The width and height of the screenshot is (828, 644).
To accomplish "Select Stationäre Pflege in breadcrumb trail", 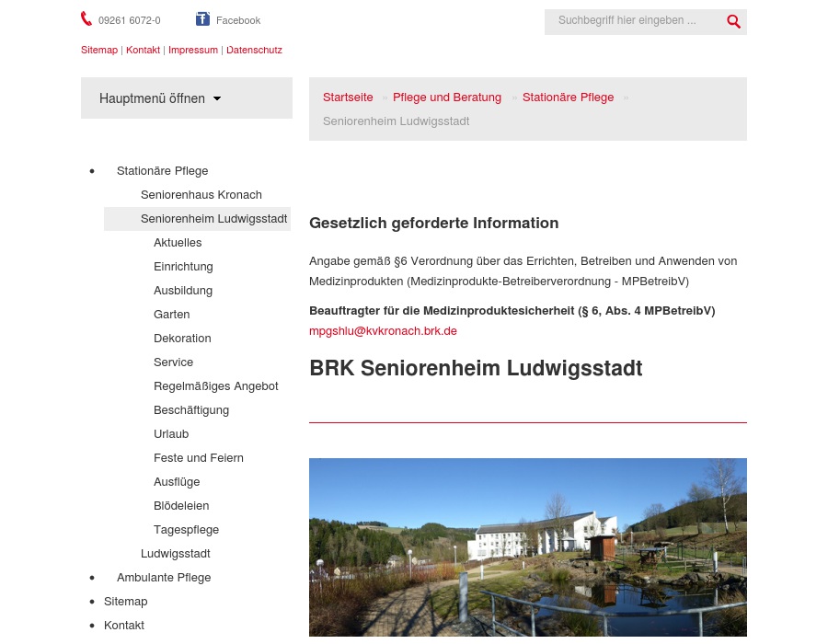I will pyautogui.click(x=568, y=97).
